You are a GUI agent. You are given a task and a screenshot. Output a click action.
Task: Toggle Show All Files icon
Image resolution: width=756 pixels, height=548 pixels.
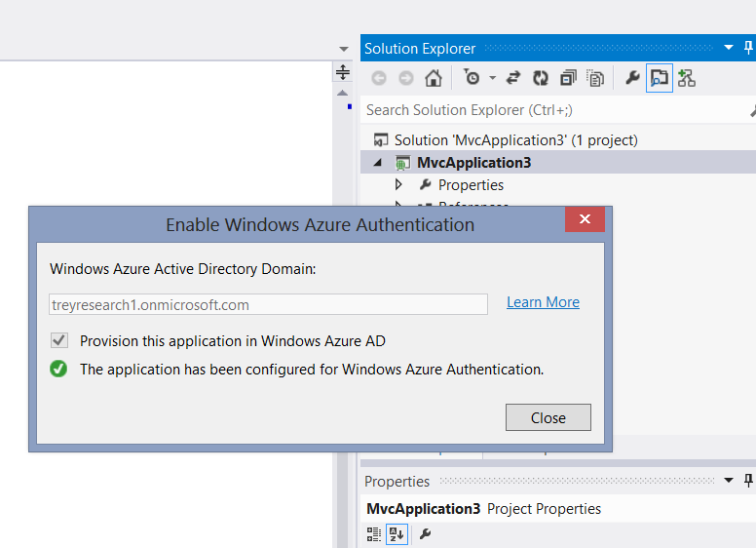pos(595,78)
